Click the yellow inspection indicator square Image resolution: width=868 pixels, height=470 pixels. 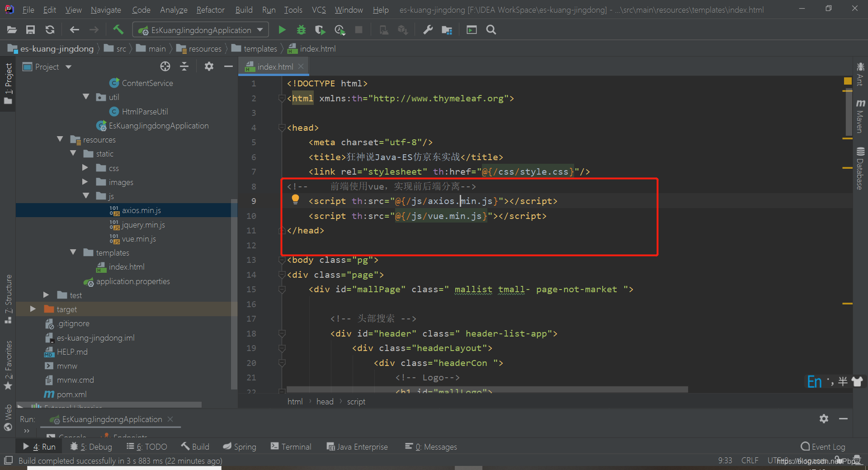848,81
